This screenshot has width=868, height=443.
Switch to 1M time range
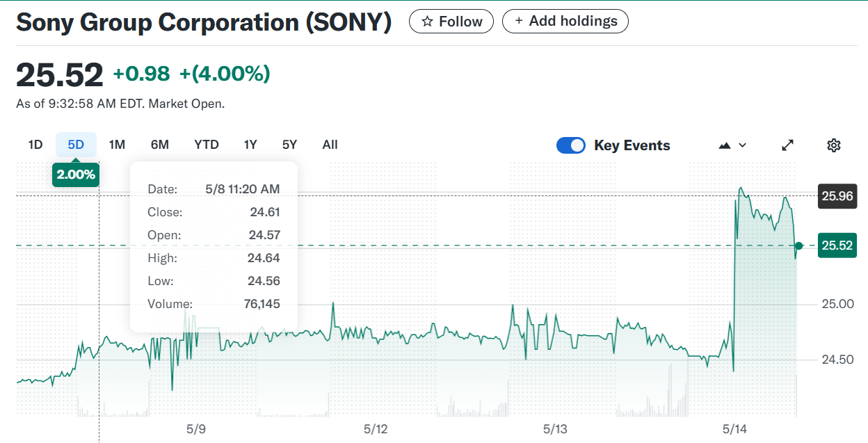pos(117,145)
